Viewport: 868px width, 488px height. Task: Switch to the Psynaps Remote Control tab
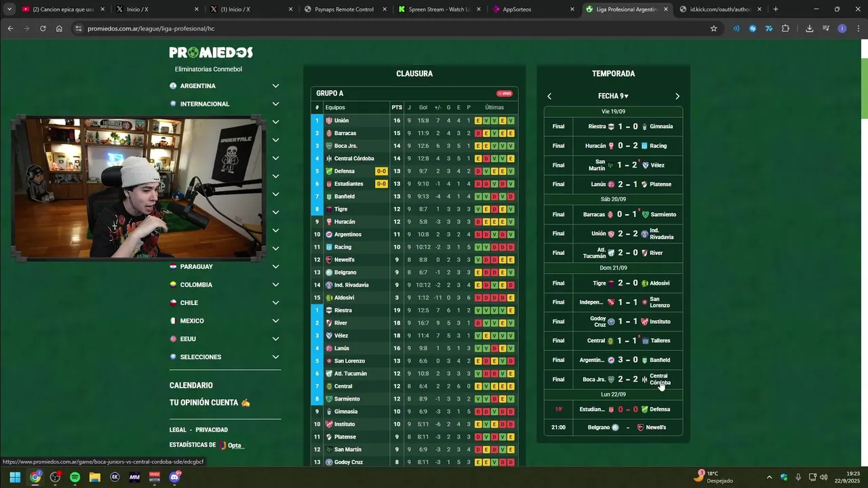tap(346, 9)
